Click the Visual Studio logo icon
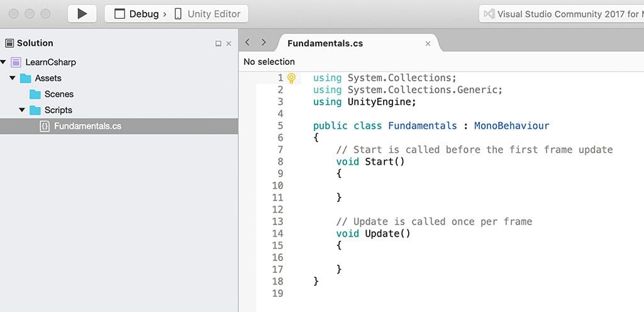644x312 pixels. pyautogui.click(x=489, y=14)
